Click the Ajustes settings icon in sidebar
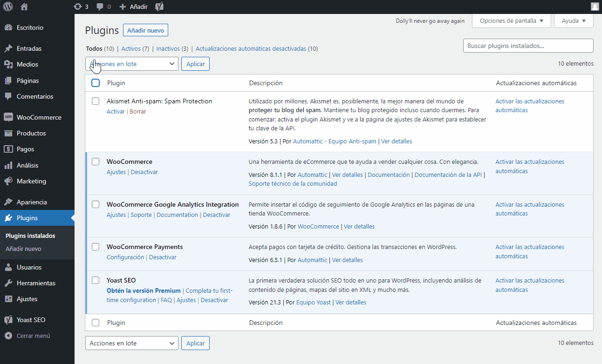602x364 pixels. [8, 299]
